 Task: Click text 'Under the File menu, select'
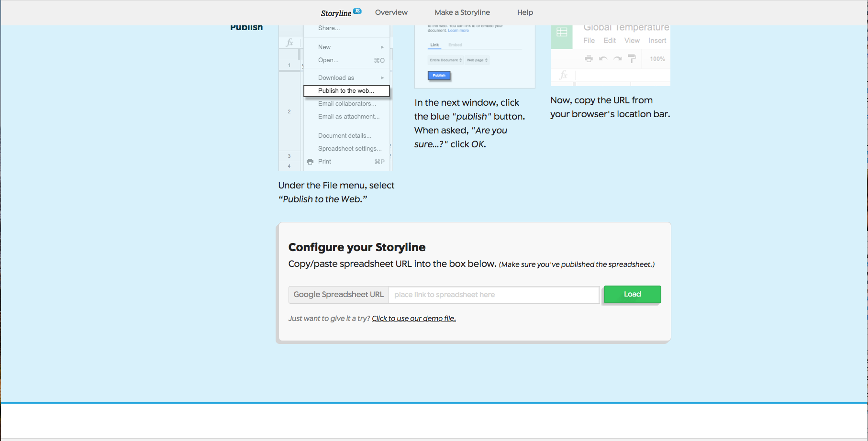[336, 185]
